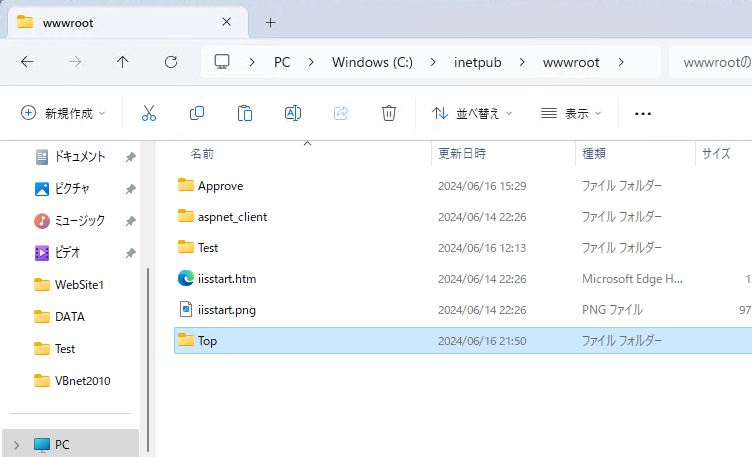Click the Paste clipboard icon
Image resolution: width=752 pixels, height=457 pixels.
pos(245,113)
